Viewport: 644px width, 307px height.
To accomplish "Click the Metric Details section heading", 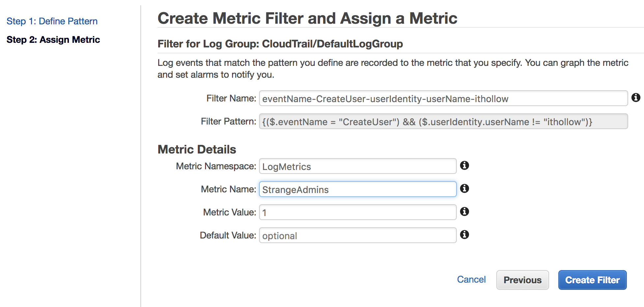I will coord(197,150).
